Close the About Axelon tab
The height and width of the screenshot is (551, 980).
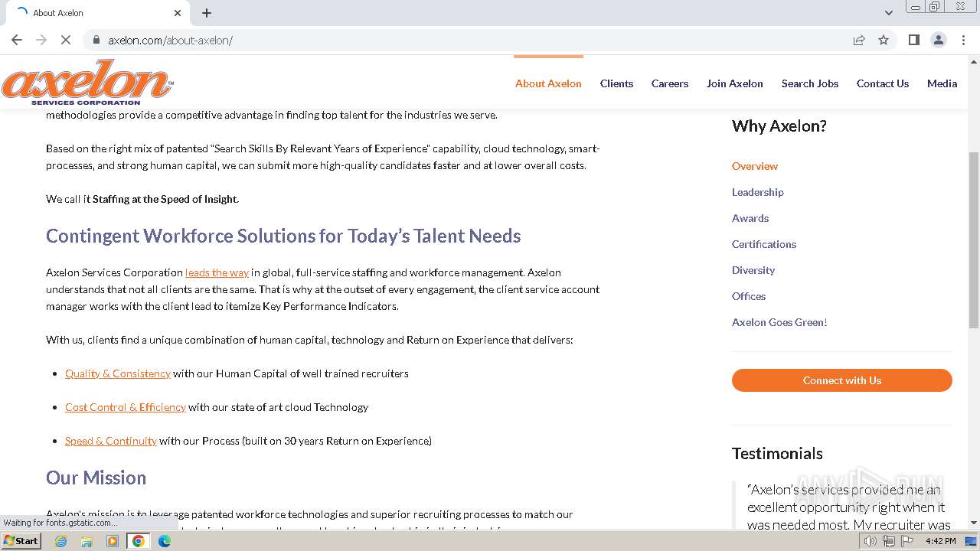178,13
